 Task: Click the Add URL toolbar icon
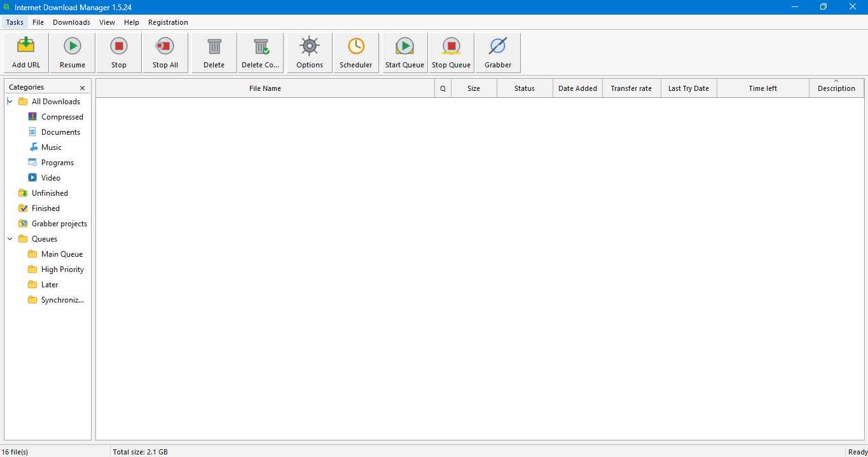[x=26, y=46]
